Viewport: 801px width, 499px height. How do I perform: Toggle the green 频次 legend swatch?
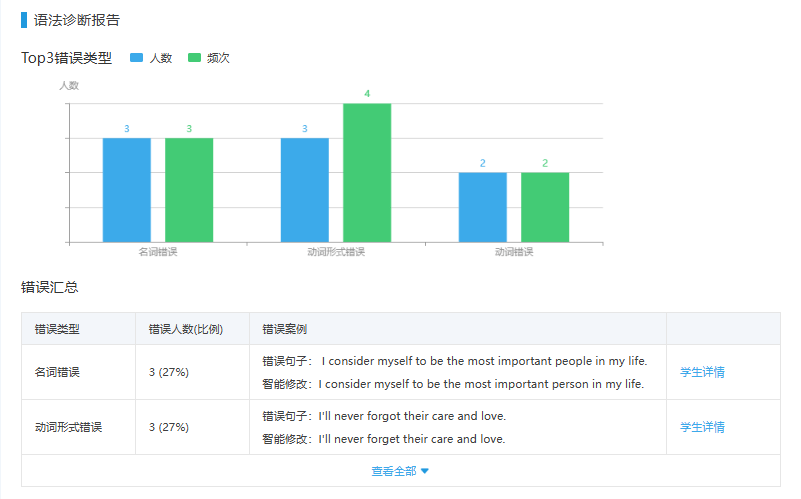click(194, 58)
